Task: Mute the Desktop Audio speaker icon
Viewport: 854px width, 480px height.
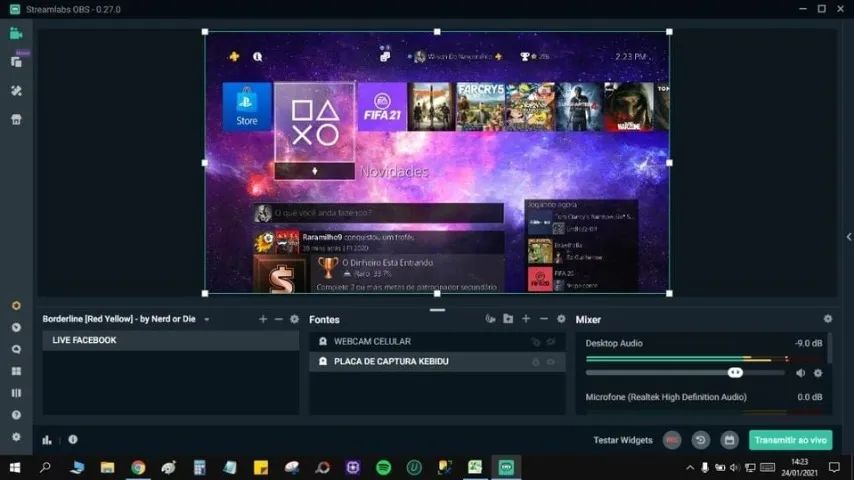Action: pyautogui.click(x=801, y=373)
